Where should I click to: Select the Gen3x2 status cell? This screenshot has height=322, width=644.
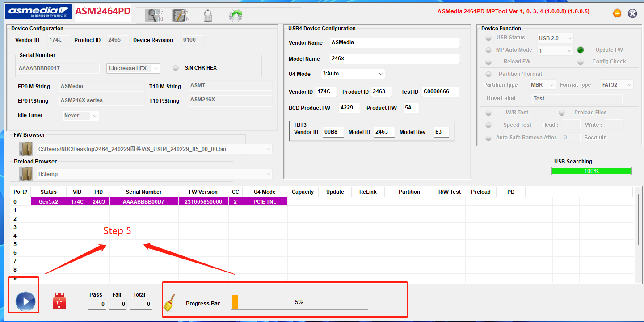(x=49, y=202)
